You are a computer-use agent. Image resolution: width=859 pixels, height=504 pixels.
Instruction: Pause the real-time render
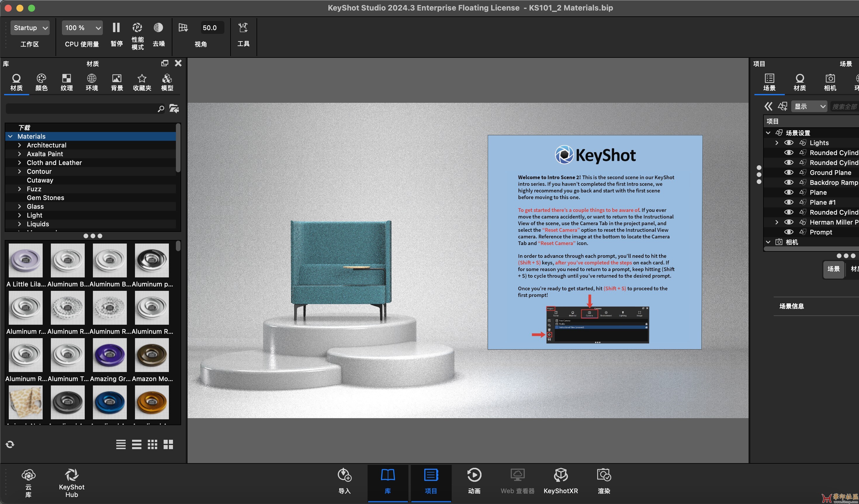pyautogui.click(x=116, y=28)
